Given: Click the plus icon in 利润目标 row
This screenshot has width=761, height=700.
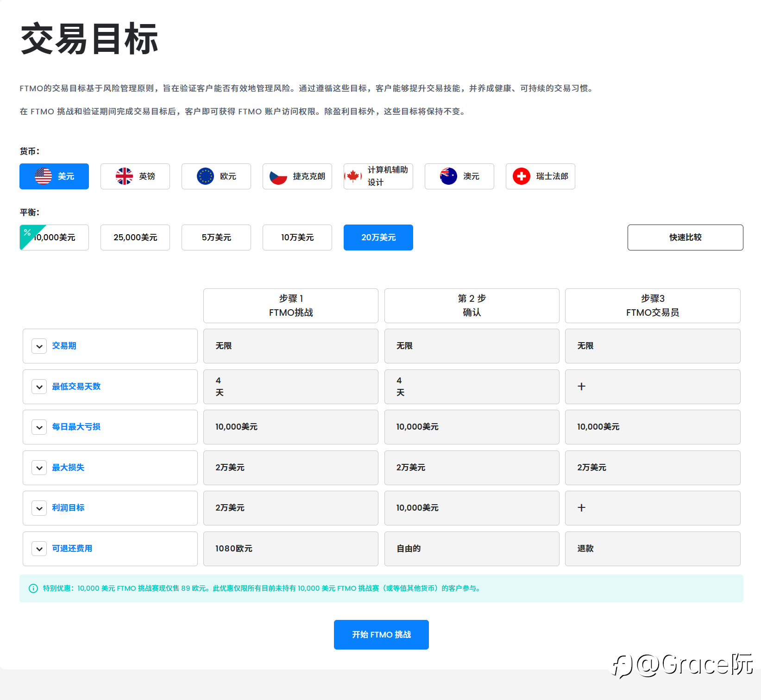Looking at the screenshot, I should pyautogui.click(x=582, y=508).
